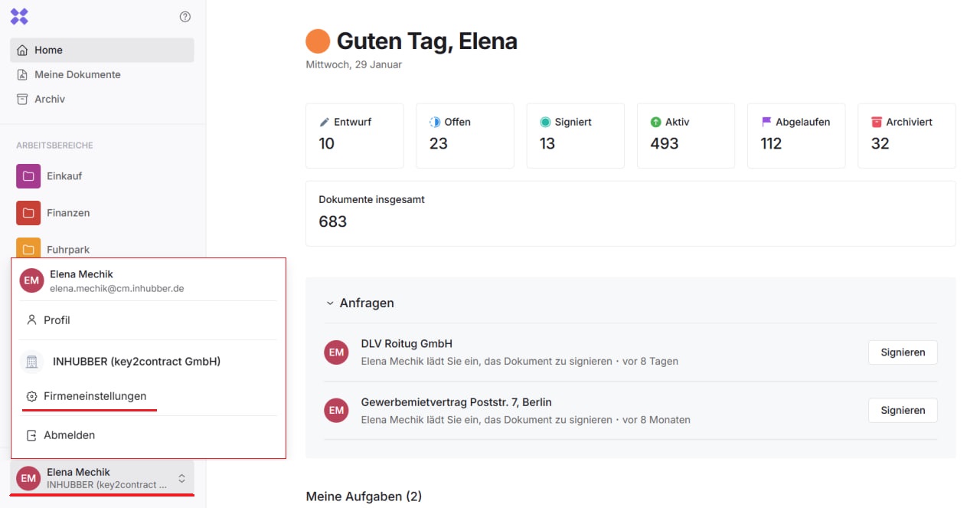Viewport: 980px width, 508px height.
Task: View the Archiviert documents card
Action: (x=906, y=136)
